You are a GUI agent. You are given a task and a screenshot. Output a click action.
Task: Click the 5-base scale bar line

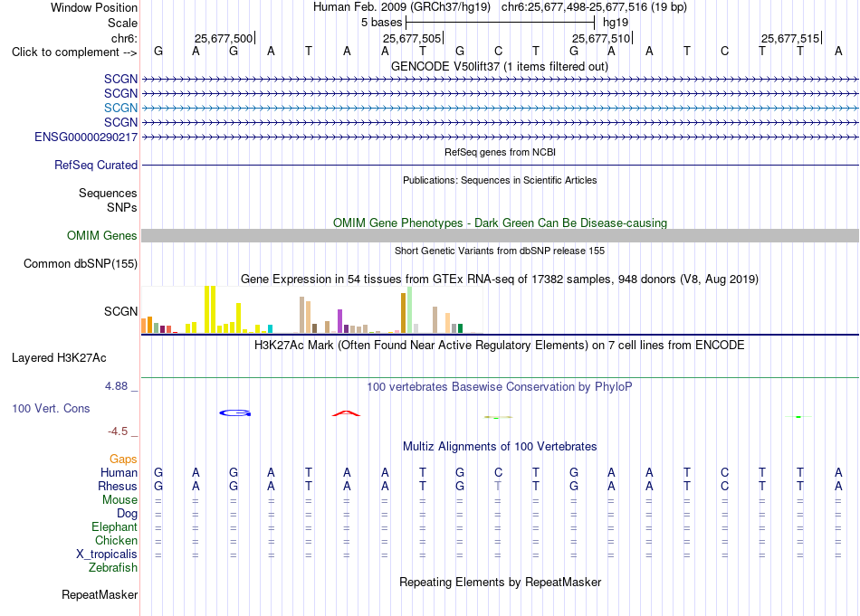point(501,23)
